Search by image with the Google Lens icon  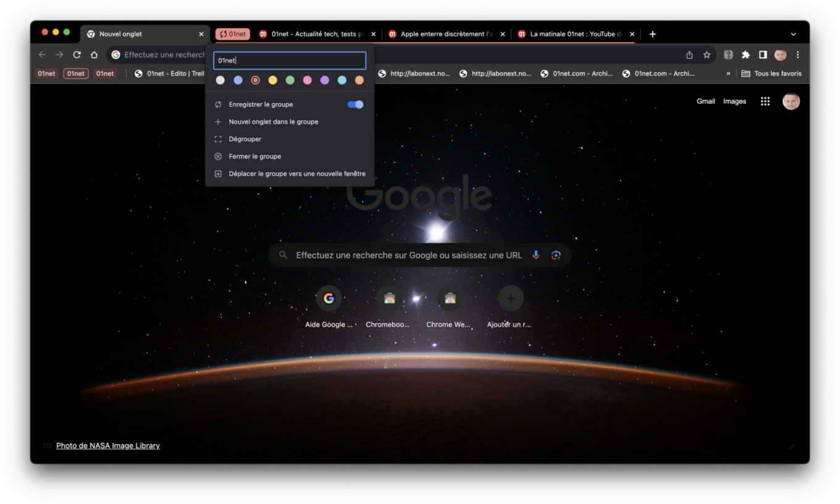(x=556, y=255)
